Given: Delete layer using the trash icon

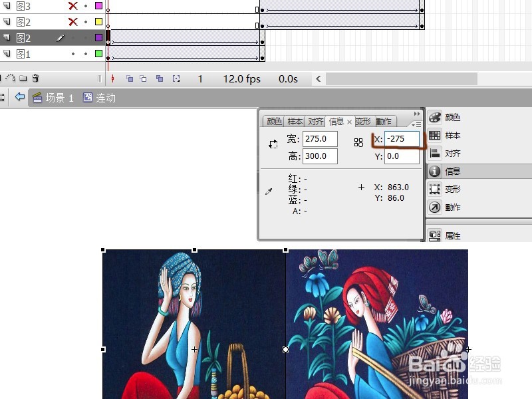Looking at the screenshot, I should click(35, 78).
